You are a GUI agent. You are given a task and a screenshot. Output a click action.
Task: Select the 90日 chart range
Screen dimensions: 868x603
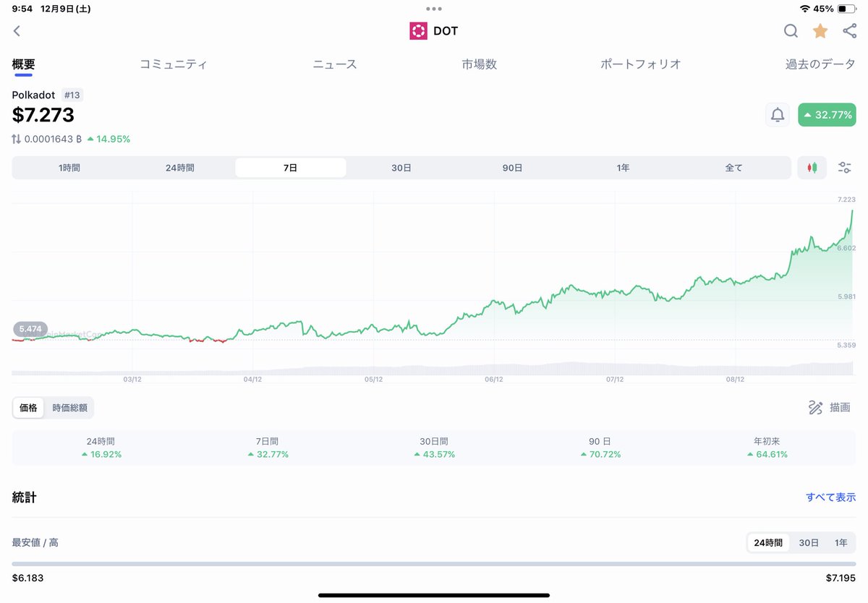point(512,168)
